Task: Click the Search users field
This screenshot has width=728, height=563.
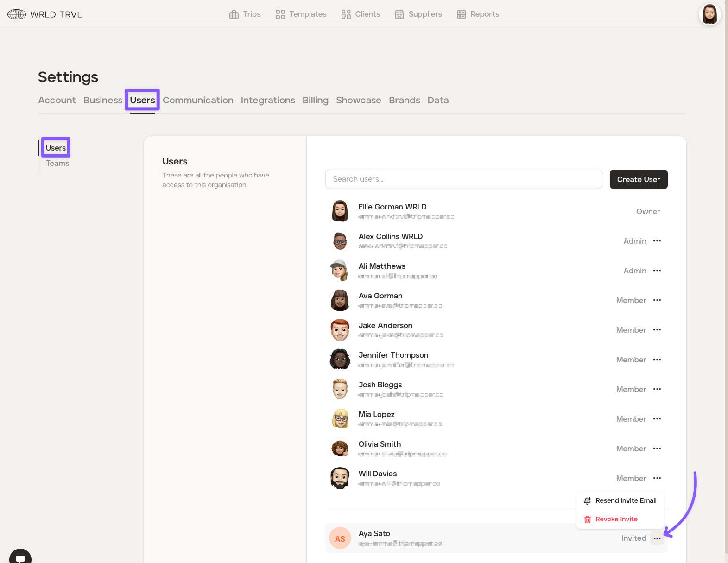Action: coord(463,179)
